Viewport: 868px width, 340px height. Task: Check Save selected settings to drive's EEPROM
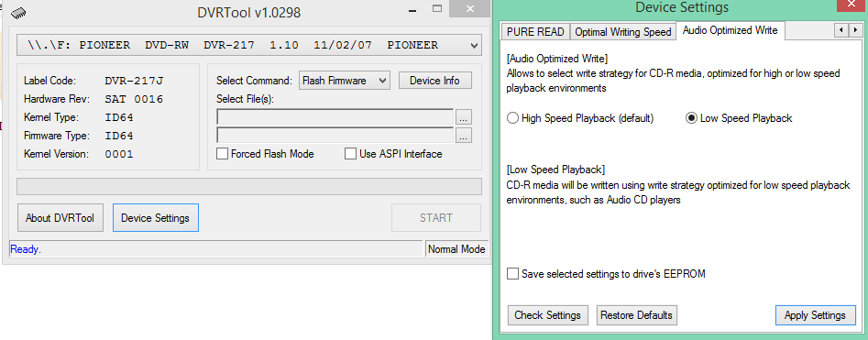pyautogui.click(x=513, y=273)
